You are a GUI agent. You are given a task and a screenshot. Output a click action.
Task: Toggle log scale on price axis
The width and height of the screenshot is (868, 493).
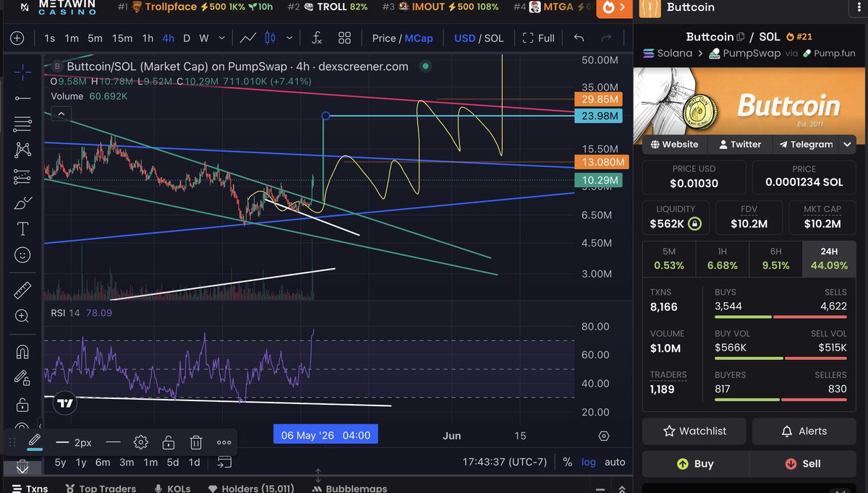click(588, 462)
